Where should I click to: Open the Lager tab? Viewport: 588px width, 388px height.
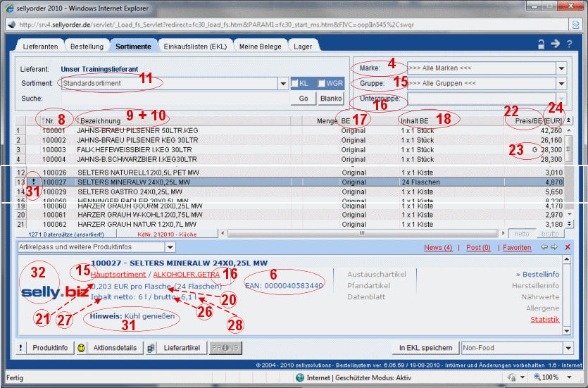304,46
